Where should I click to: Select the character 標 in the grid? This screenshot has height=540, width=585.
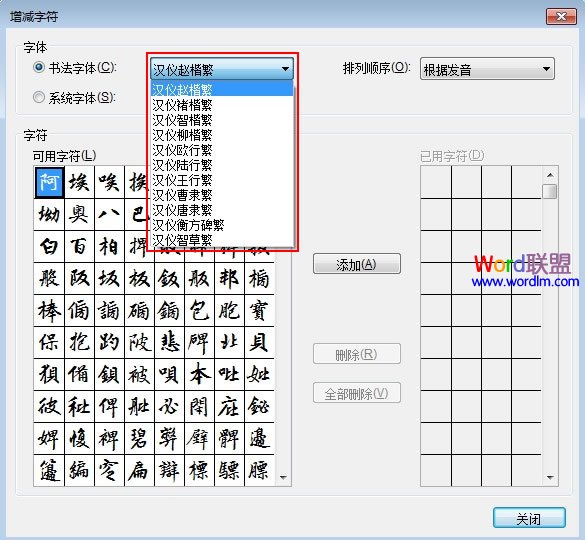[200, 471]
